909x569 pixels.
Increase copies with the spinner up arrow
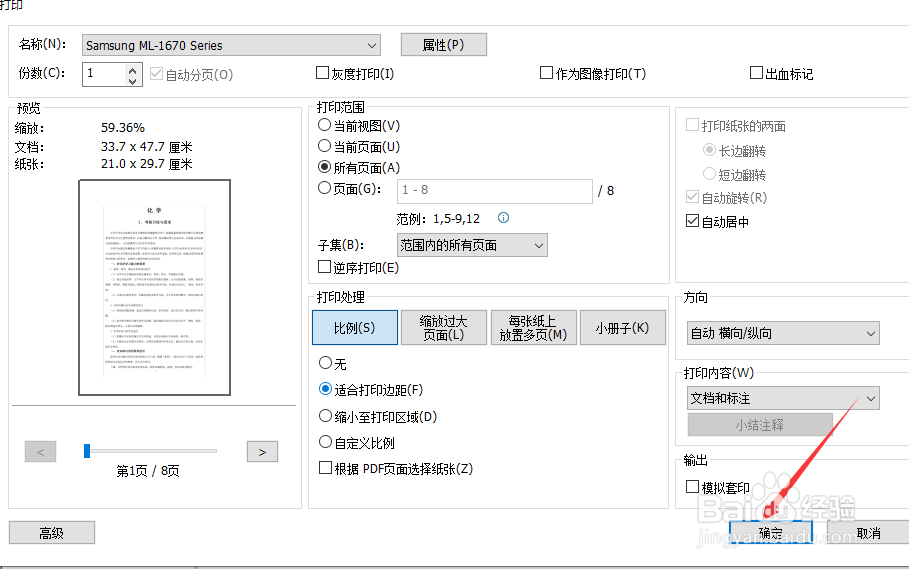(x=133, y=70)
